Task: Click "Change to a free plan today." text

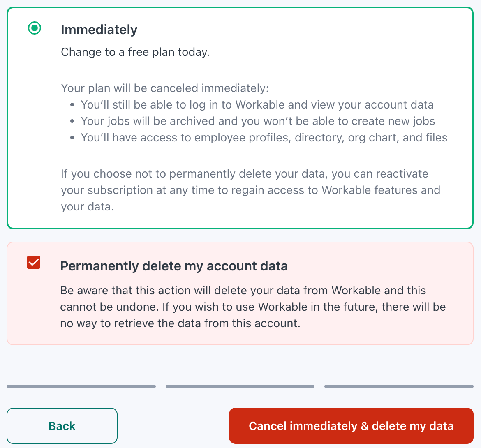Action: 135,52
